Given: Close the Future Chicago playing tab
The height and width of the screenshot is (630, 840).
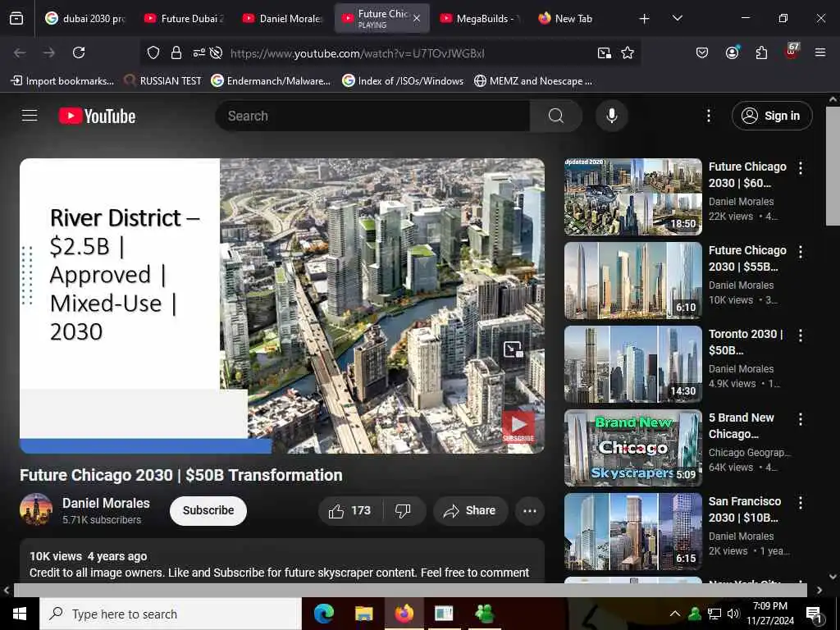Looking at the screenshot, I should 417,19.
